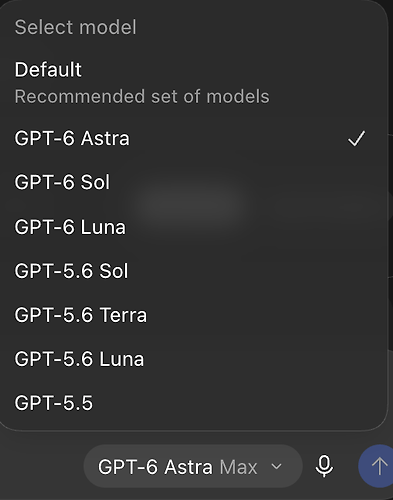Select the GPT-5.6 Sol menu entry
The height and width of the screenshot is (500, 393).
tap(193, 271)
